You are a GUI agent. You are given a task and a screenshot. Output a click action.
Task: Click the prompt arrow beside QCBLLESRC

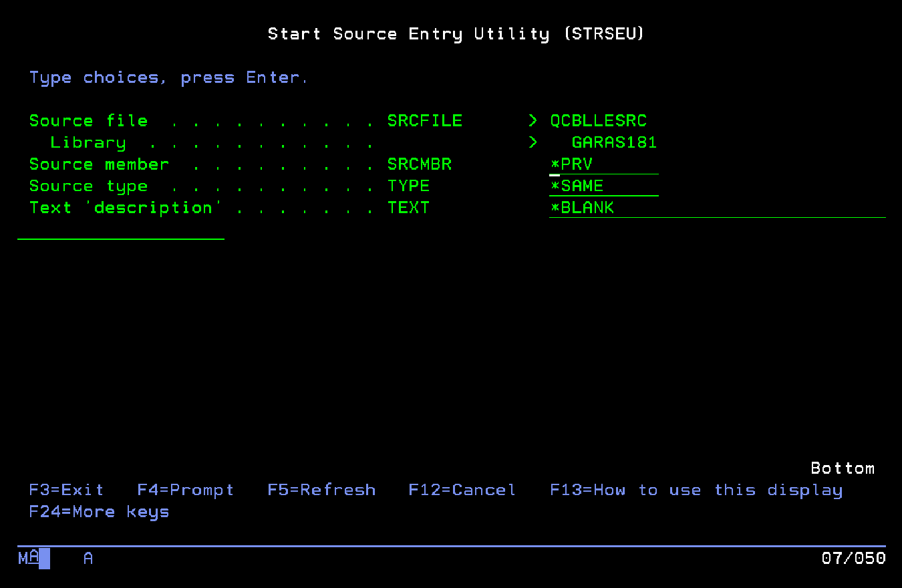point(532,121)
